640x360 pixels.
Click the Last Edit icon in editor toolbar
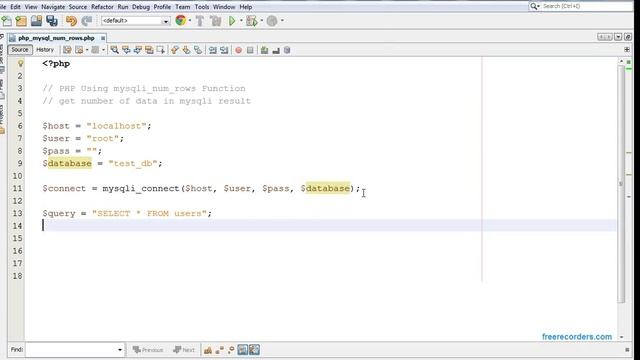click(67, 50)
